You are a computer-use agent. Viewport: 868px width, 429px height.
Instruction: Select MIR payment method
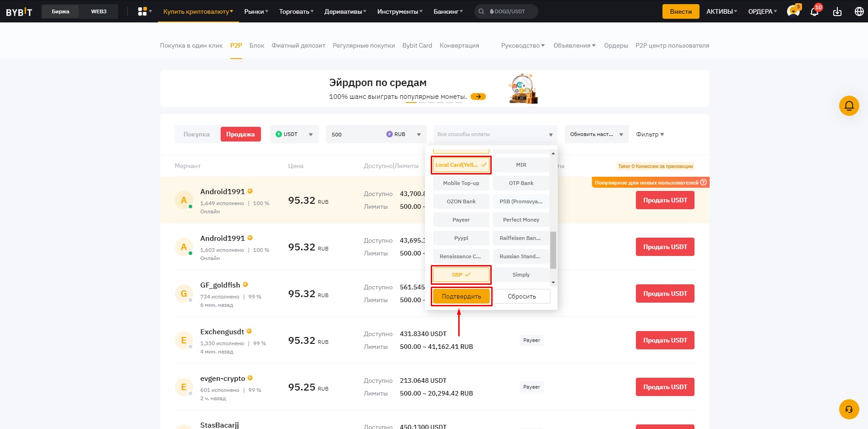521,165
